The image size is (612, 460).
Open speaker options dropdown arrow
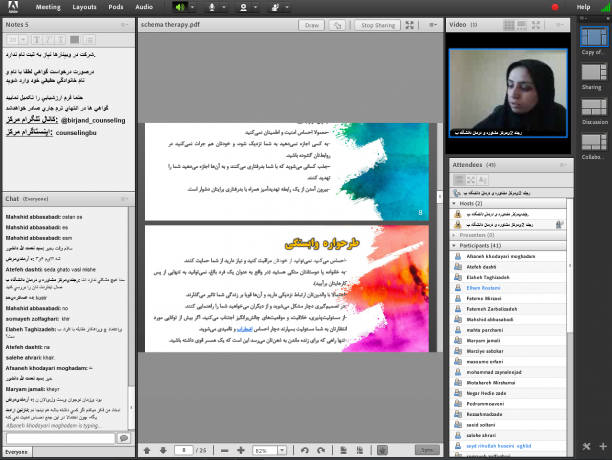pyautogui.click(x=192, y=7)
